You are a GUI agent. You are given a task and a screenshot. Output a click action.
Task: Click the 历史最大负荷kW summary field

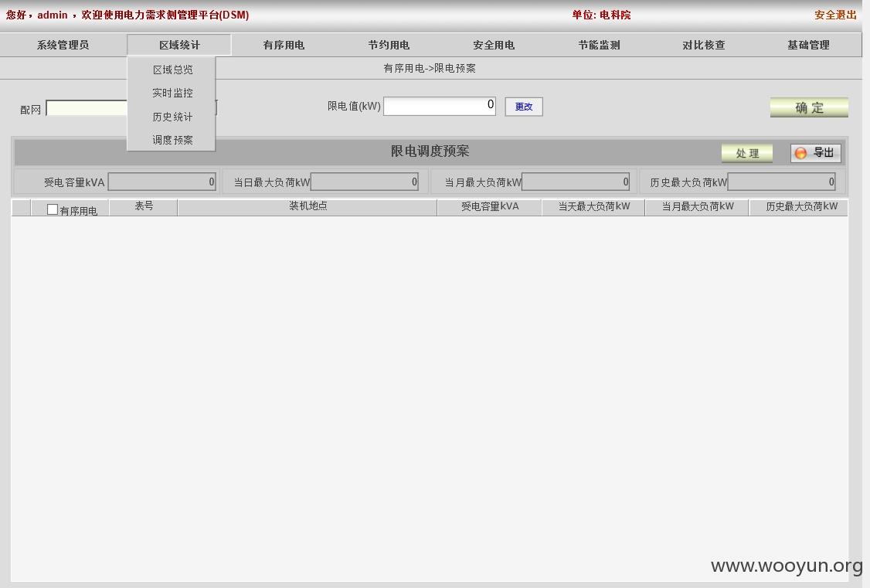pos(782,182)
